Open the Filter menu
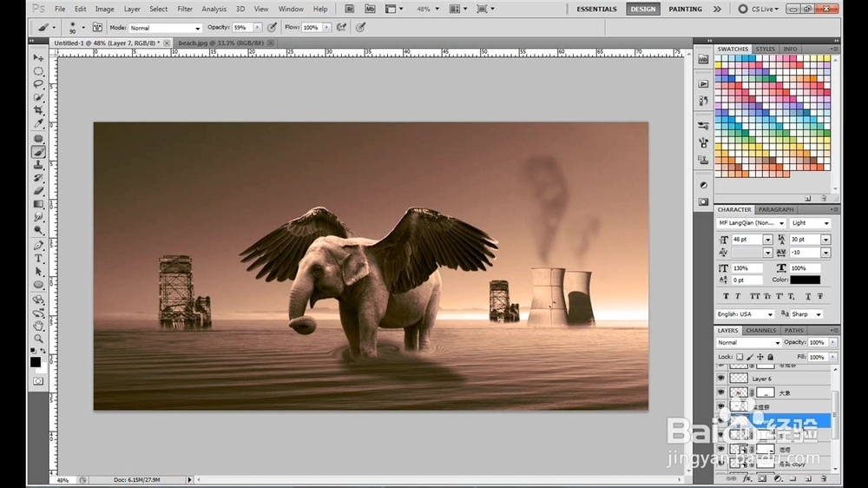Image resolution: width=868 pixels, height=488 pixels. [x=185, y=9]
